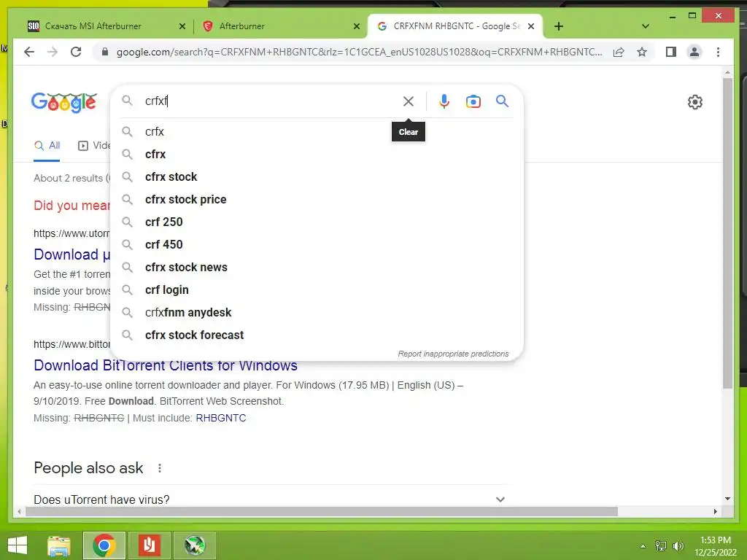Close the Скачать MSI Afterburner tab
This screenshot has height=560, width=747.
click(182, 26)
